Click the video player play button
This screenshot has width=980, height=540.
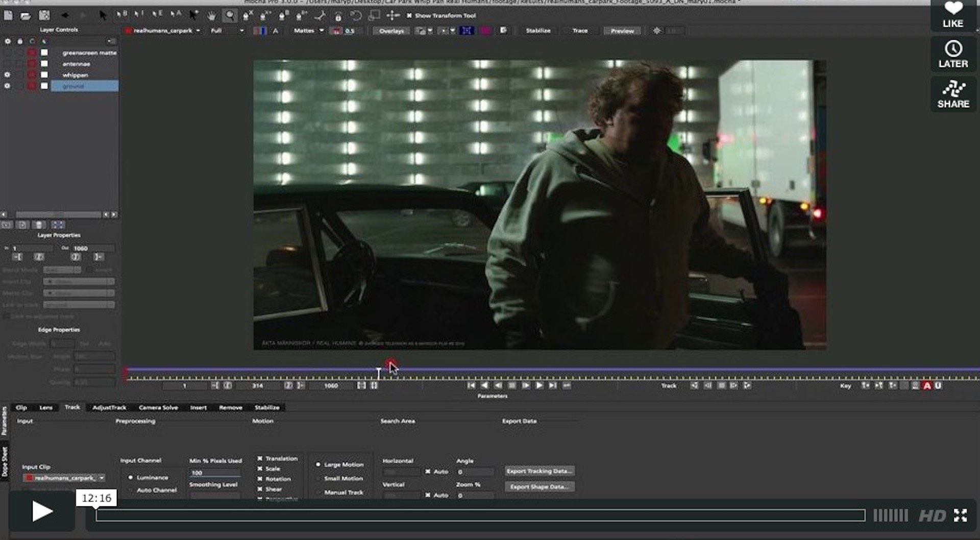tap(42, 511)
